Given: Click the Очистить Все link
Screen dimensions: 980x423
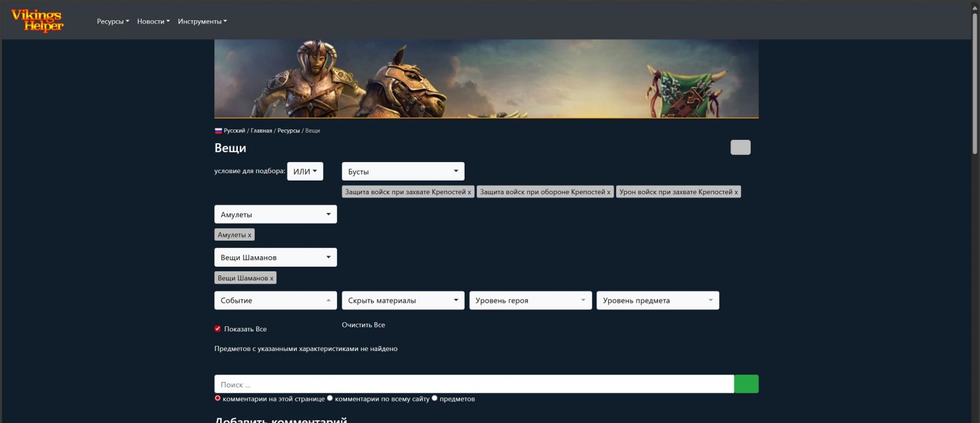Looking at the screenshot, I should point(363,325).
